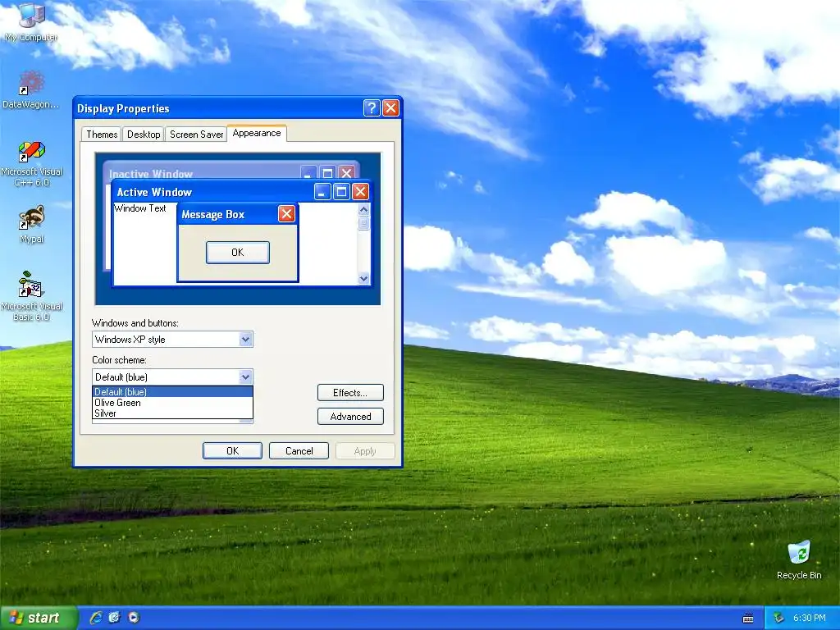Click the clock showing 6:30 PM

pyautogui.click(x=810, y=619)
